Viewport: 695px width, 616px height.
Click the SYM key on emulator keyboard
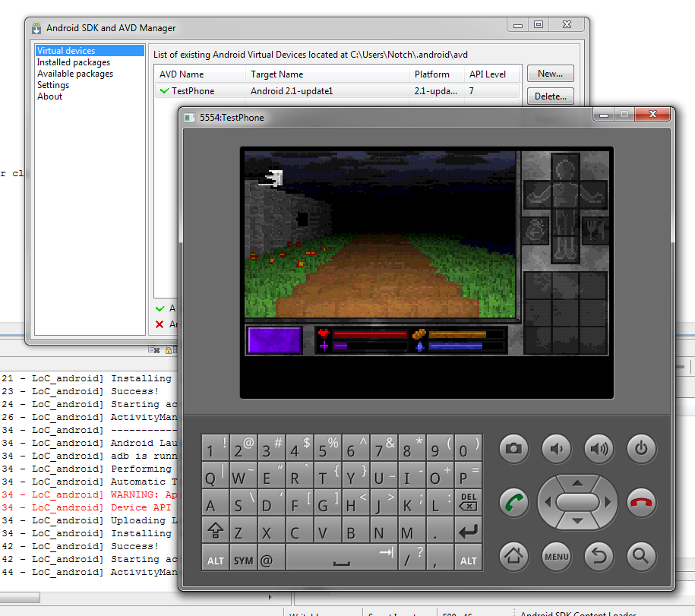pyautogui.click(x=243, y=557)
